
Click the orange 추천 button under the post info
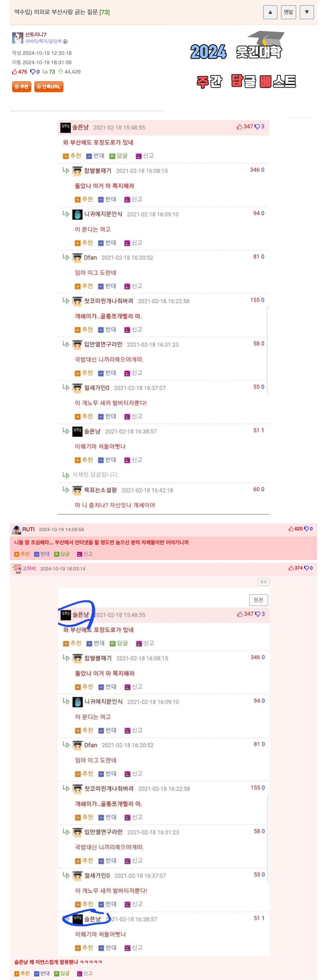(21, 87)
